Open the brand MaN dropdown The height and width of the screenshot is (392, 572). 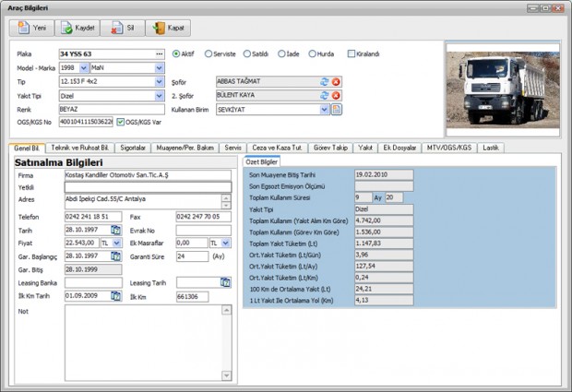(x=159, y=68)
